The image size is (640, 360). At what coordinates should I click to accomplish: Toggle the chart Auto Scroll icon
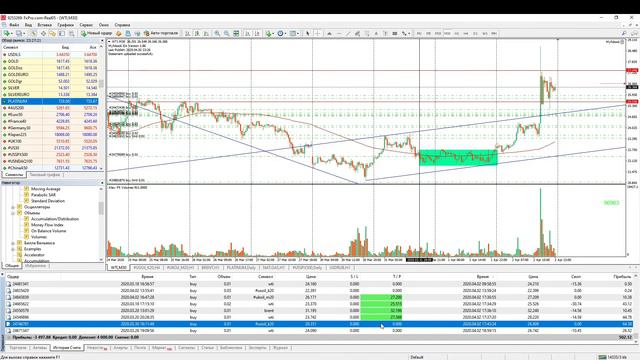(x=247, y=33)
